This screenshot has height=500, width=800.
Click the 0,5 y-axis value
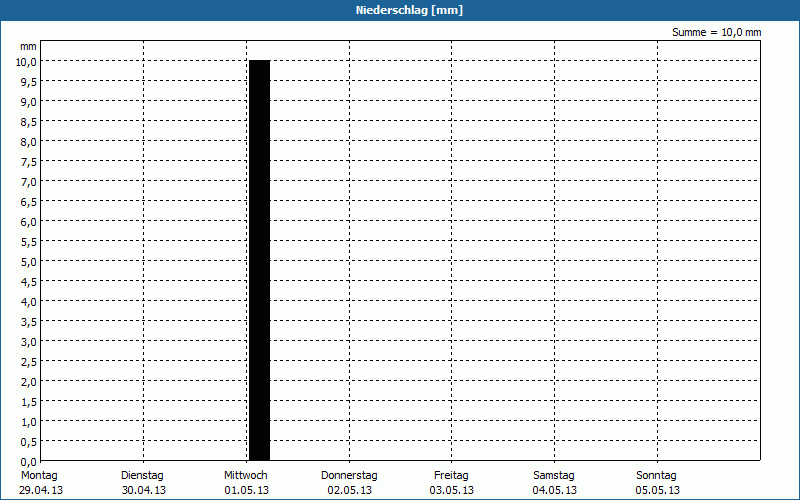pos(28,442)
